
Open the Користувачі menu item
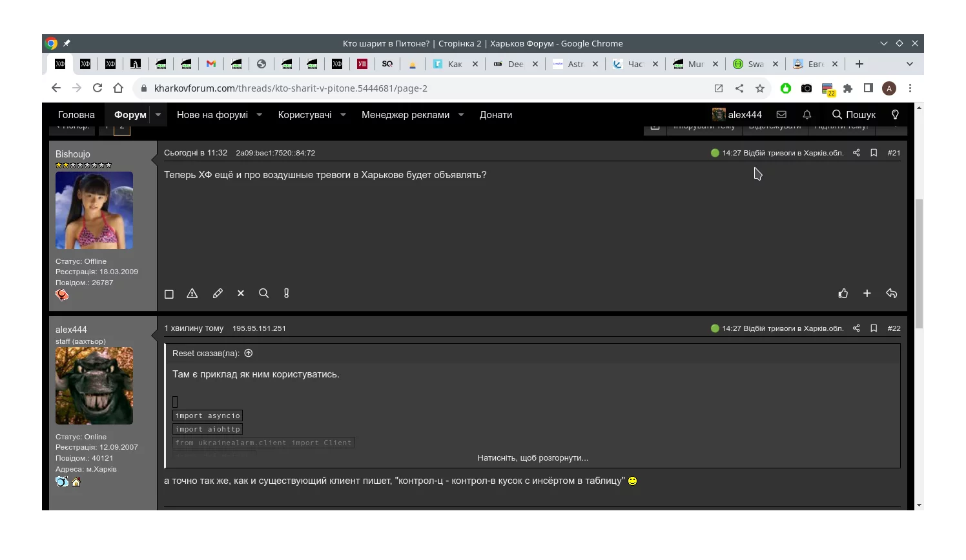[305, 115]
